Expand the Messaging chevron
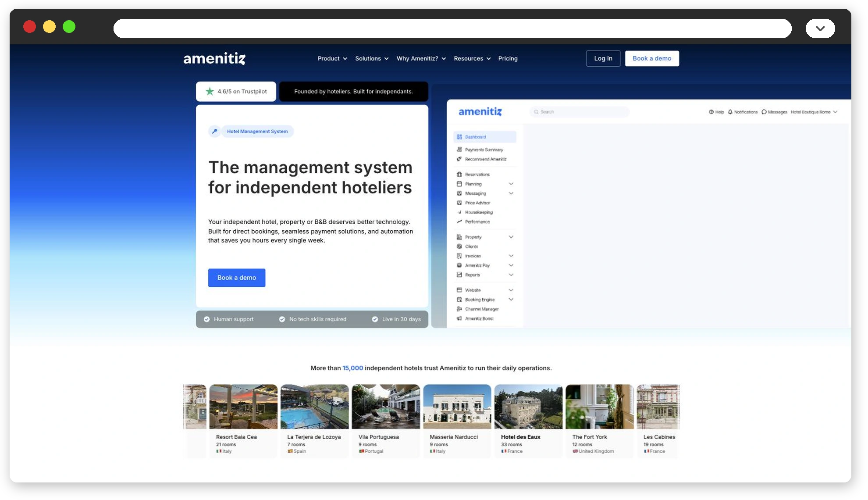Screen dimensions: 868x500 (511, 193)
